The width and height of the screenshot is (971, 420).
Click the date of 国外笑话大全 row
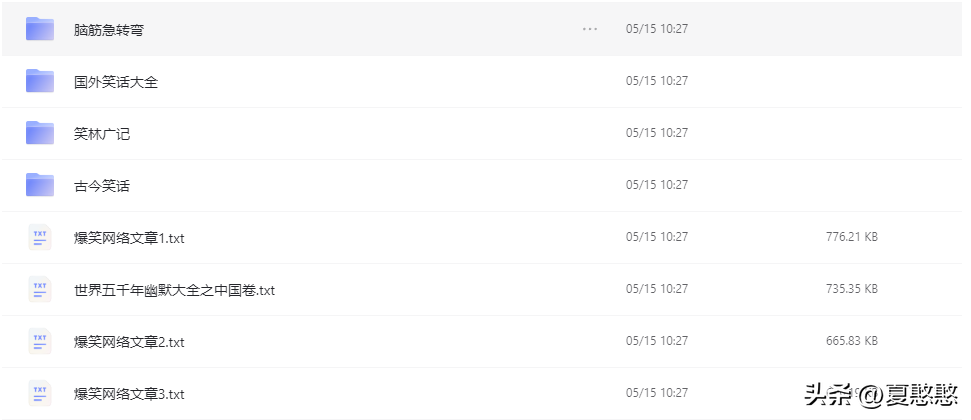click(656, 81)
